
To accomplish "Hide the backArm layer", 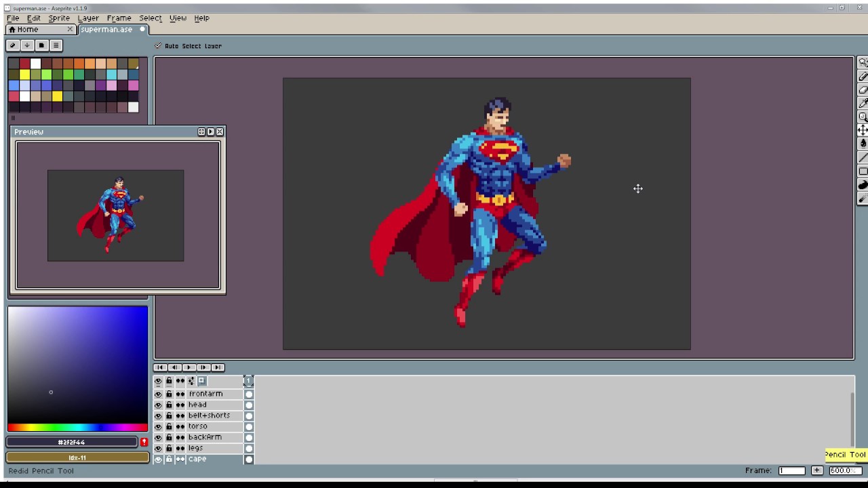I will [158, 437].
